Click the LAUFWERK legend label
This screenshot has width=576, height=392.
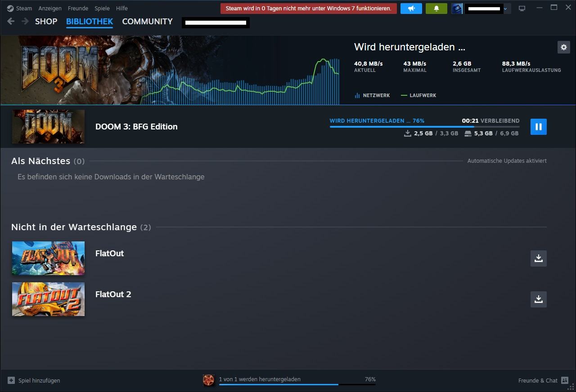click(x=423, y=95)
